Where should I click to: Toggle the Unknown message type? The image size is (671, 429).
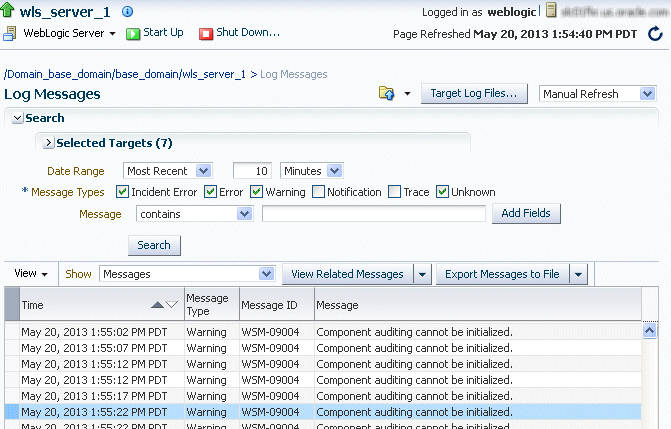(x=442, y=192)
